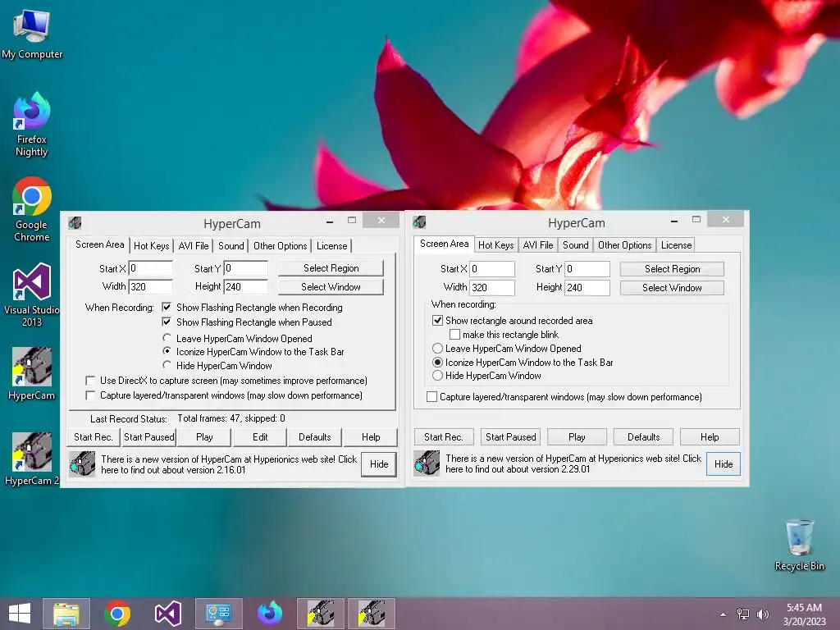Toggle Show Flashing Rectangle when Recording
Screen dimensions: 840x630
(167, 307)
